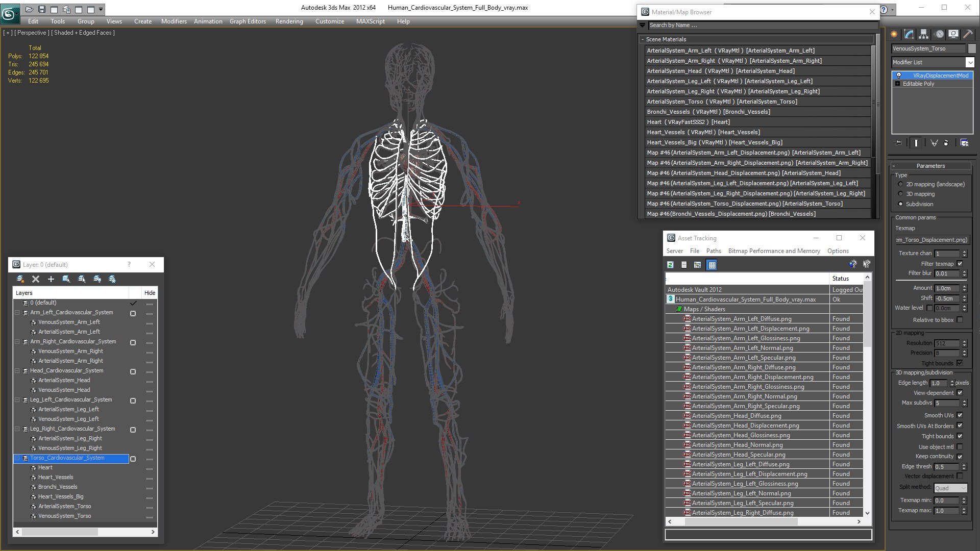This screenshot has width=980, height=551.
Task: Toggle the Smooth UVs checkbox
Action: [x=960, y=415]
